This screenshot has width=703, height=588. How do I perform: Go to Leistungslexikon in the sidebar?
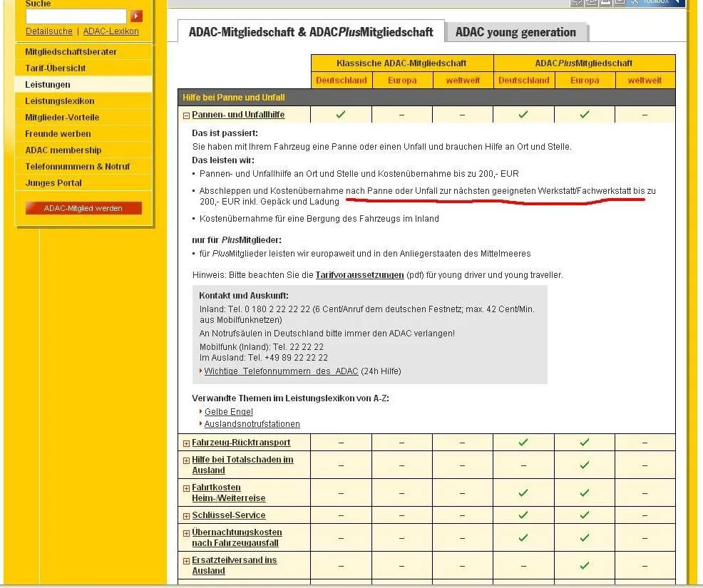[60, 101]
